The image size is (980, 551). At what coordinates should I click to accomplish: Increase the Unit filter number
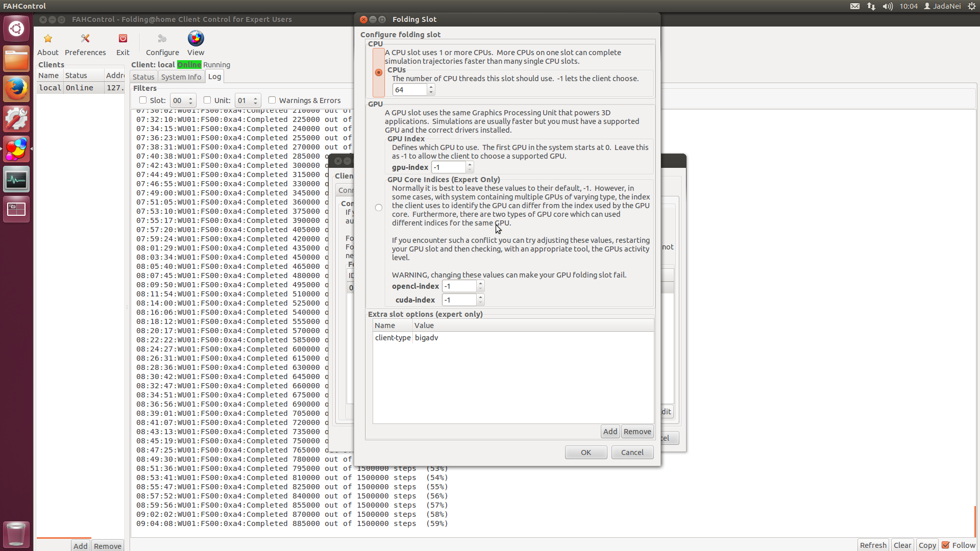point(256,98)
